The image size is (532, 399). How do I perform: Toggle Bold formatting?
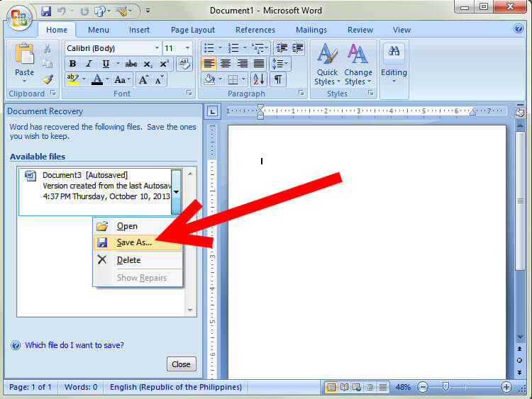click(72, 64)
